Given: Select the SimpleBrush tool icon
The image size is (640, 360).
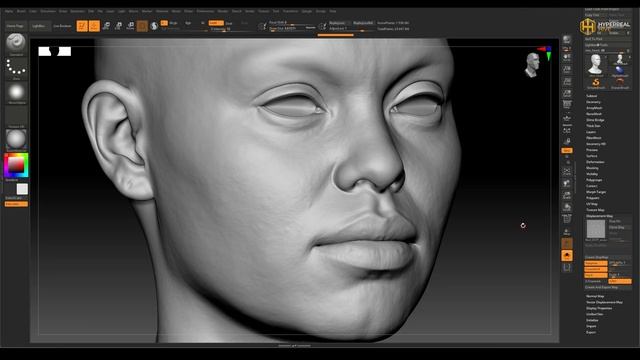Looking at the screenshot, I should click(596, 83).
